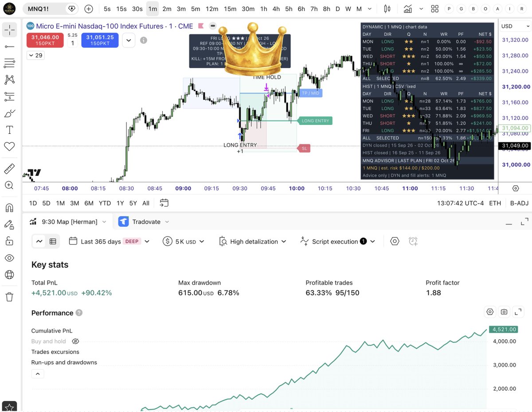Image resolution: width=532 pixels, height=412 pixels.
Task: Switch to the overview chart view
Action: coord(39,241)
